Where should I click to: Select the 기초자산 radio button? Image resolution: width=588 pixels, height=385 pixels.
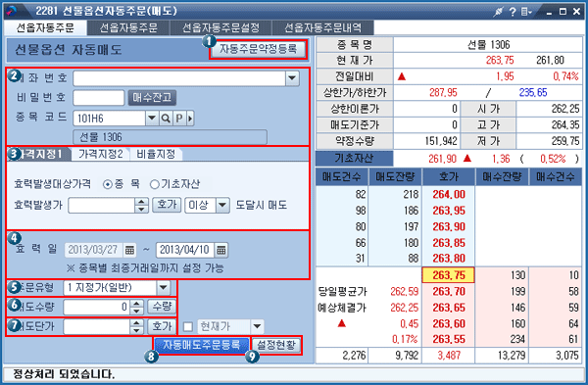tap(154, 184)
